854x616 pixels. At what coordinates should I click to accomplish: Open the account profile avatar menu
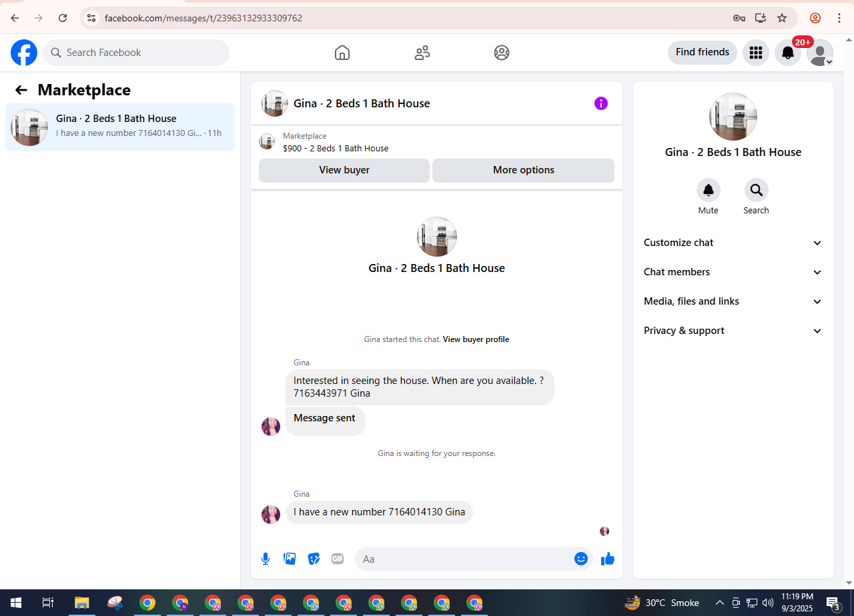point(820,53)
